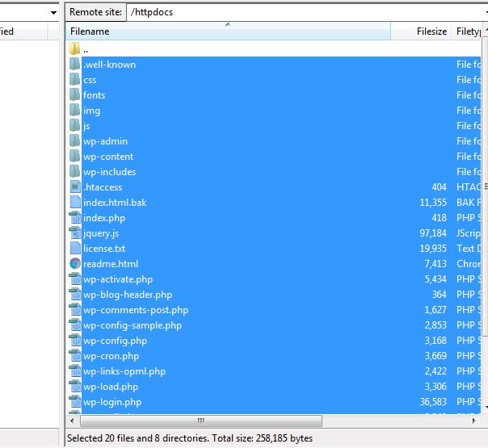This screenshot has height=448, width=488.
Task: Select the wp-comments-post.php file name
Action: (136, 310)
